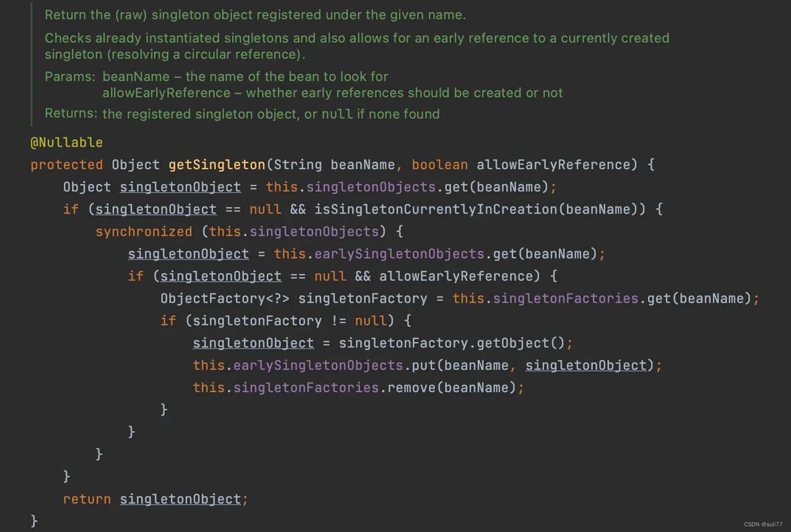Click the @Nullable annotation
Image resolution: width=791 pixels, height=532 pixels.
click(x=66, y=142)
